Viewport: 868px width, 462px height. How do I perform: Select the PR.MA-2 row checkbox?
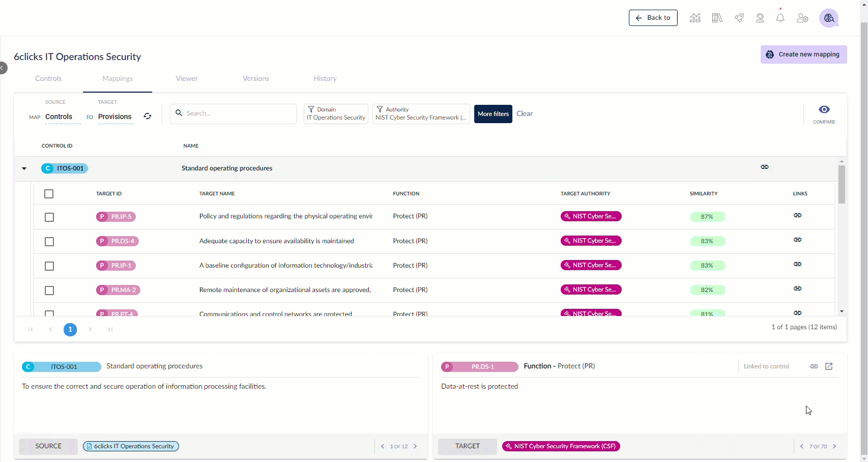[x=49, y=291]
